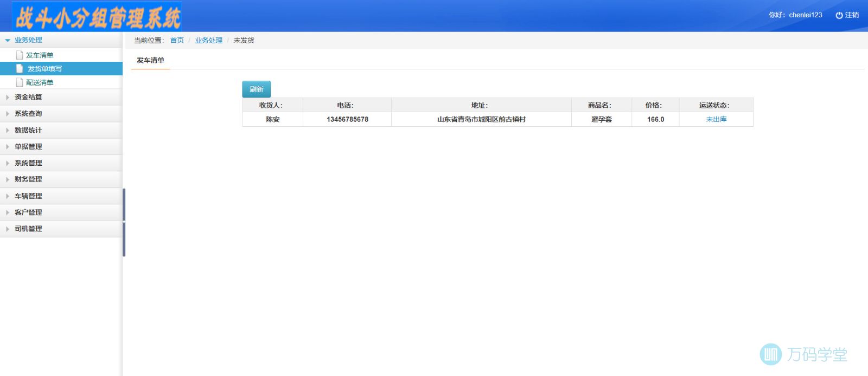Screen dimensions: 868x376
Task: Expand the 车辆管理 sidebar group
Action: (28, 196)
